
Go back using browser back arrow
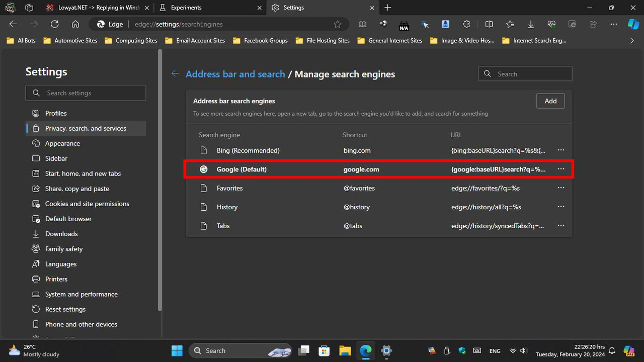(x=13, y=24)
